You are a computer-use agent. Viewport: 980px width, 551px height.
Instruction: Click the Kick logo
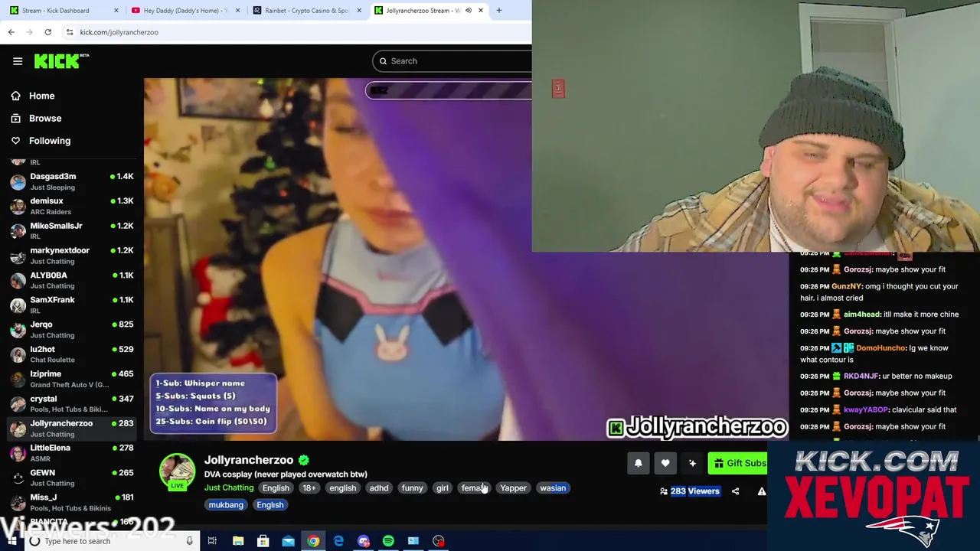tap(60, 61)
